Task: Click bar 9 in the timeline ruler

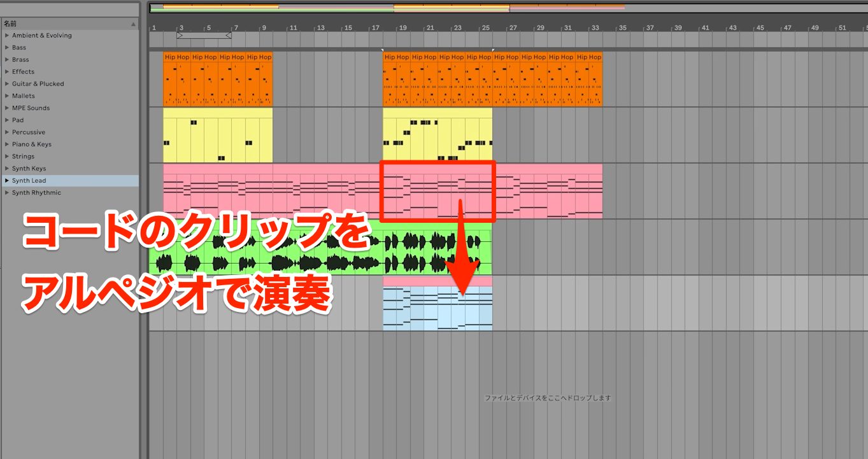Action: 264,28
